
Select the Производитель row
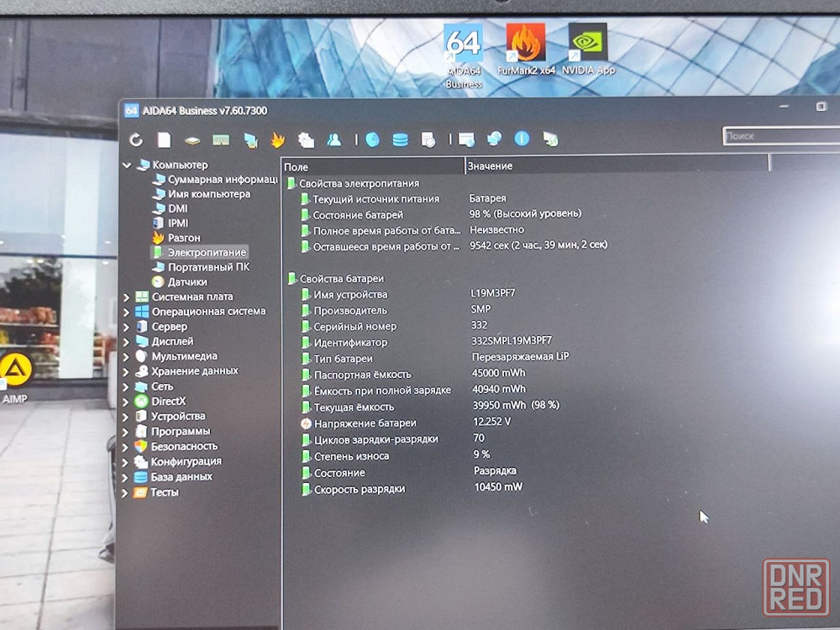click(396, 310)
